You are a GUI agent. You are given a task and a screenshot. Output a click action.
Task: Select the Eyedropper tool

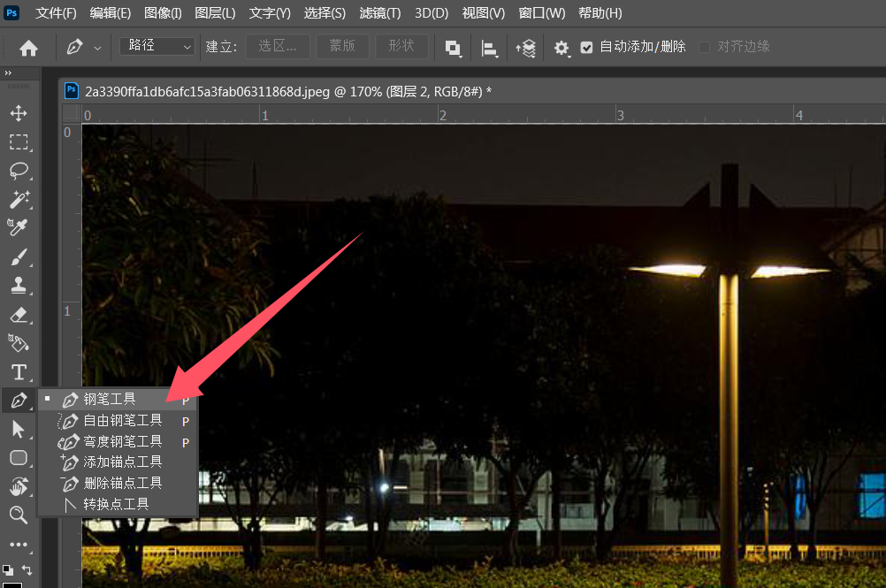[x=19, y=227]
